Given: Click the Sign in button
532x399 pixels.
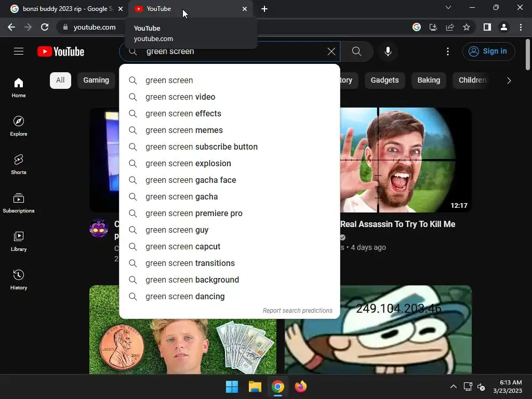Looking at the screenshot, I should [x=488, y=51].
